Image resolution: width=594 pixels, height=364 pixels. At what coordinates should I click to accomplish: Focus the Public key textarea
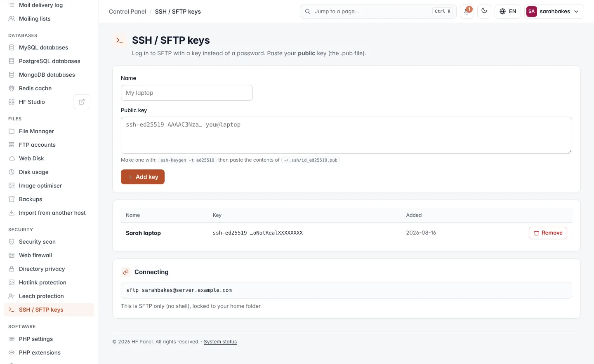click(x=346, y=135)
